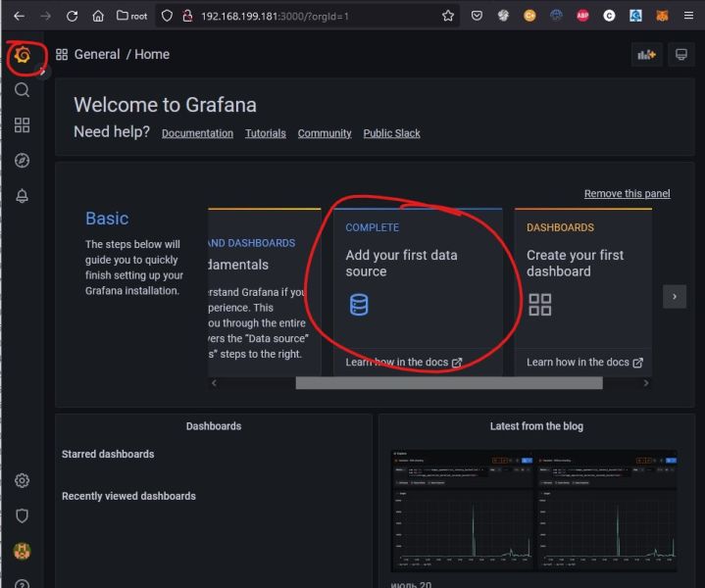The image size is (705, 588).
Task: Click the grid icon in Create dashboard card
Action: point(540,305)
